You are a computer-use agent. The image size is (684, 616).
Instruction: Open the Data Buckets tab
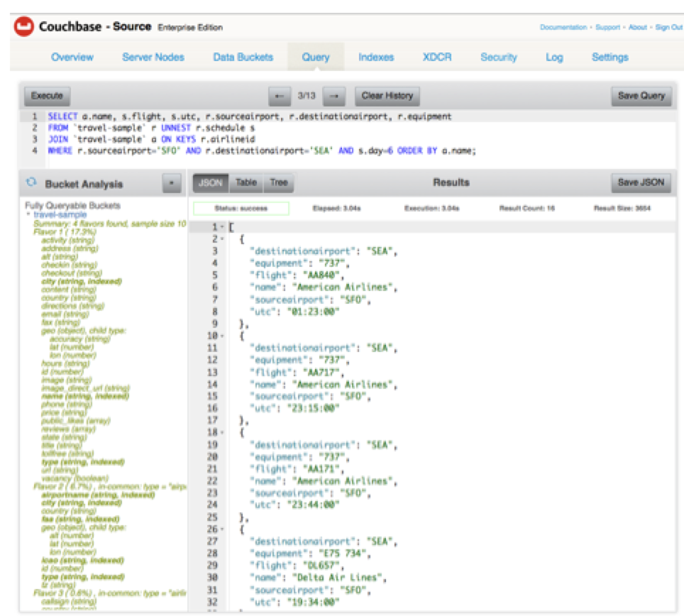click(x=243, y=57)
